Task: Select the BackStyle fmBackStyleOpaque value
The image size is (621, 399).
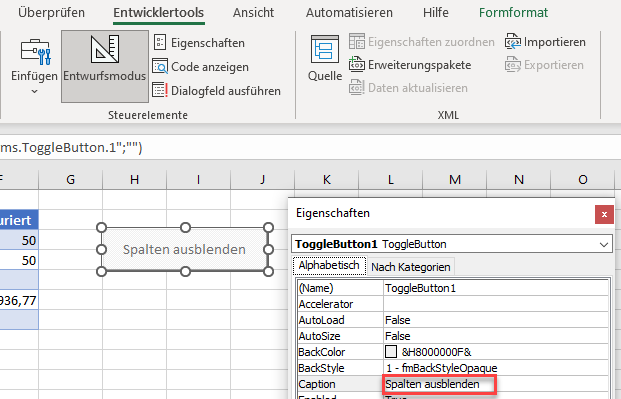Action: (x=496, y=368)
